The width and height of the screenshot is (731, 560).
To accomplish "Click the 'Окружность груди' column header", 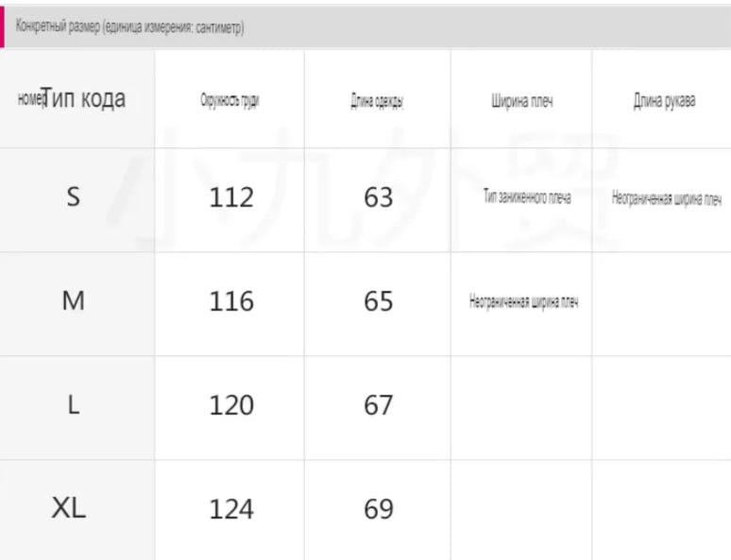I will click(x=229, y=100).
